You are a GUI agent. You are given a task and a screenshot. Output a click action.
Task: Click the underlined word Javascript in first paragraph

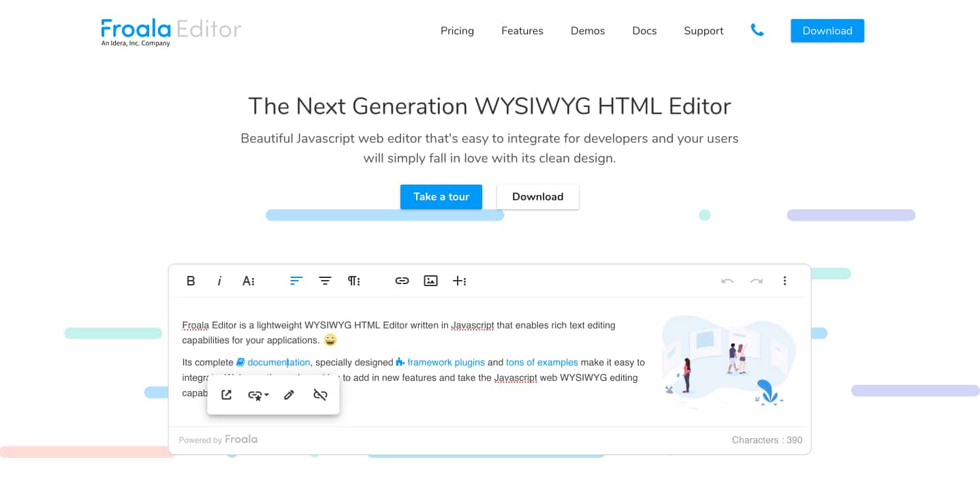[473, 325]
